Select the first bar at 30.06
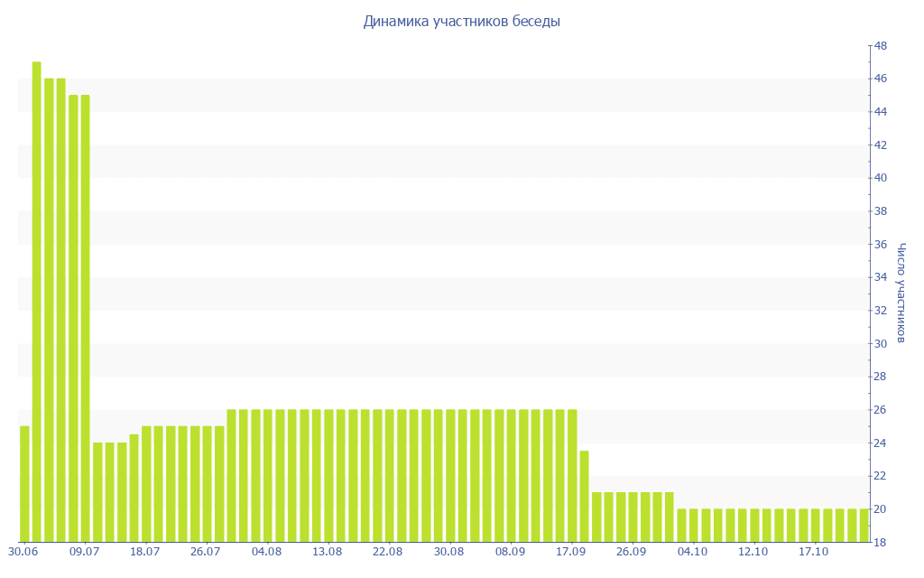Screen dimensions: 924x578 click(24, 484)
